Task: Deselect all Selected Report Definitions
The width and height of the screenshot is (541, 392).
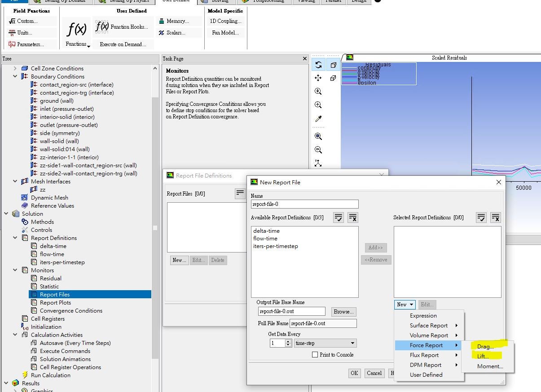Action: click(496, 218)
